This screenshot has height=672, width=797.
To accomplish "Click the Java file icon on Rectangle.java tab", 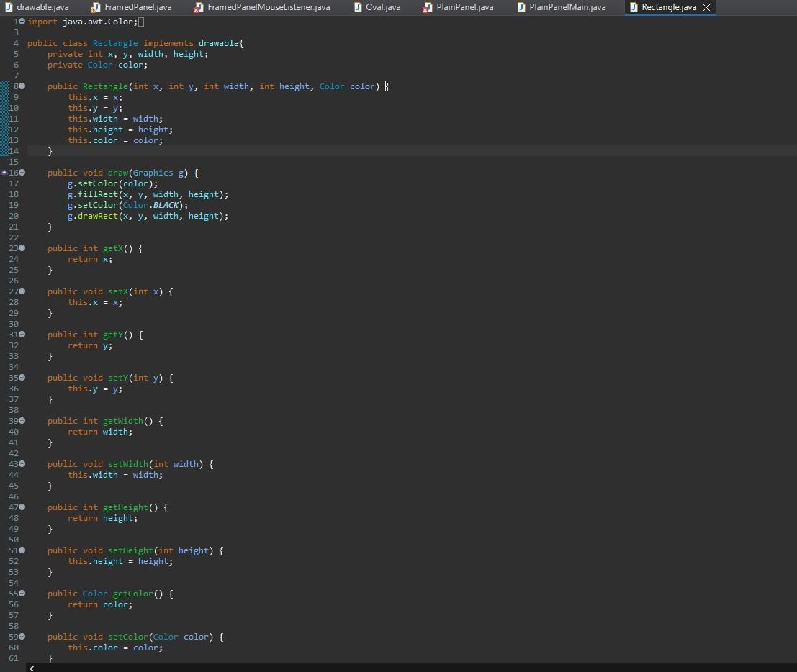I will [632, 8].
